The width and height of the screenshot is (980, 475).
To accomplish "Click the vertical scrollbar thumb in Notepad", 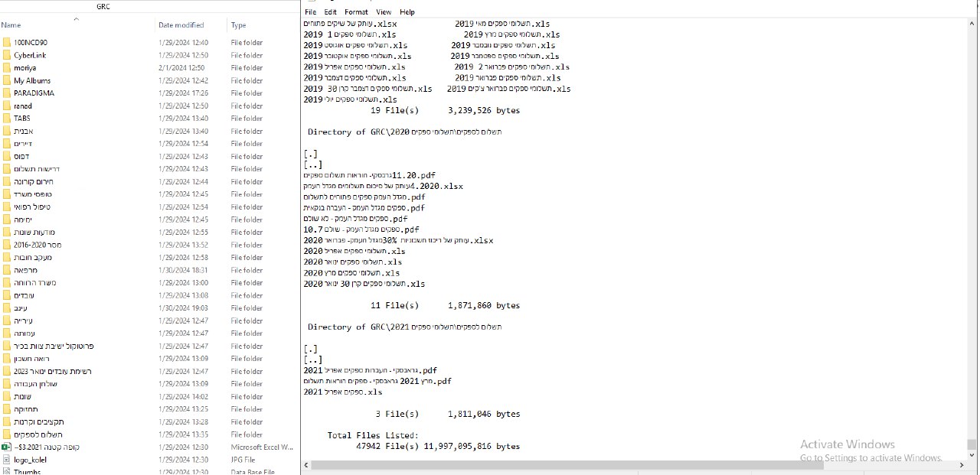I will click(x=972, y=444).
